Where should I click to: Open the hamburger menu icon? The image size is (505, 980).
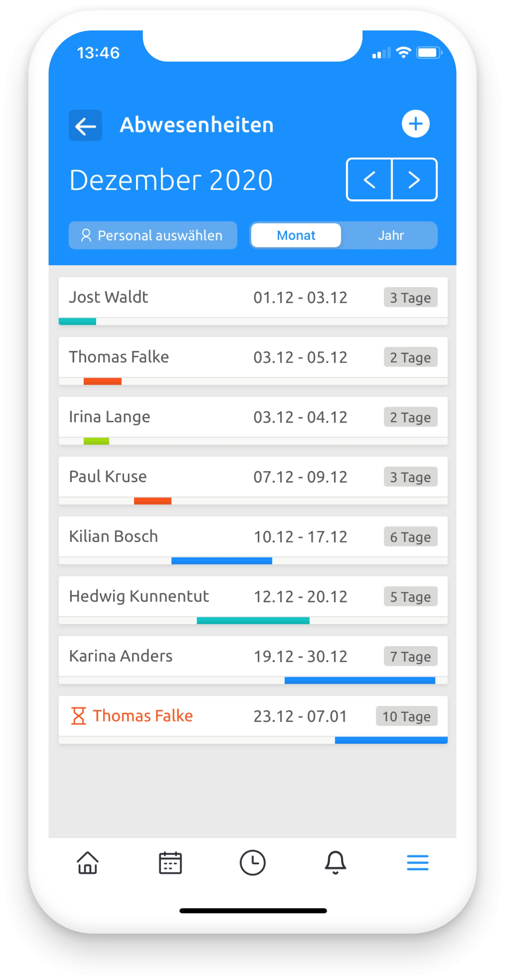[418, 863]
